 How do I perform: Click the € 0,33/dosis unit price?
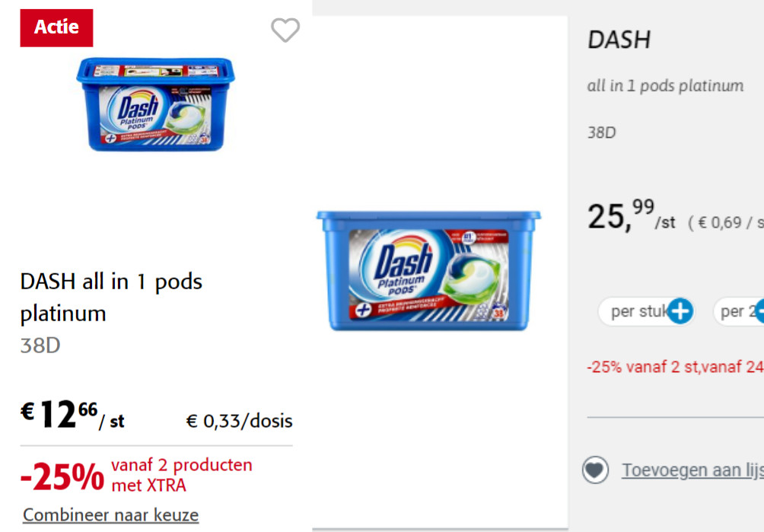239,420
